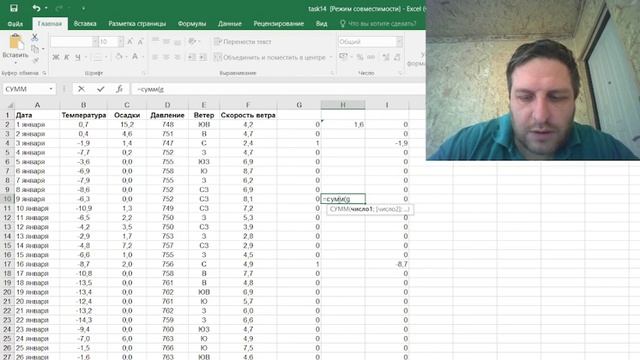
Task: Click the Bottom Align icon
Action: (177, 42)
